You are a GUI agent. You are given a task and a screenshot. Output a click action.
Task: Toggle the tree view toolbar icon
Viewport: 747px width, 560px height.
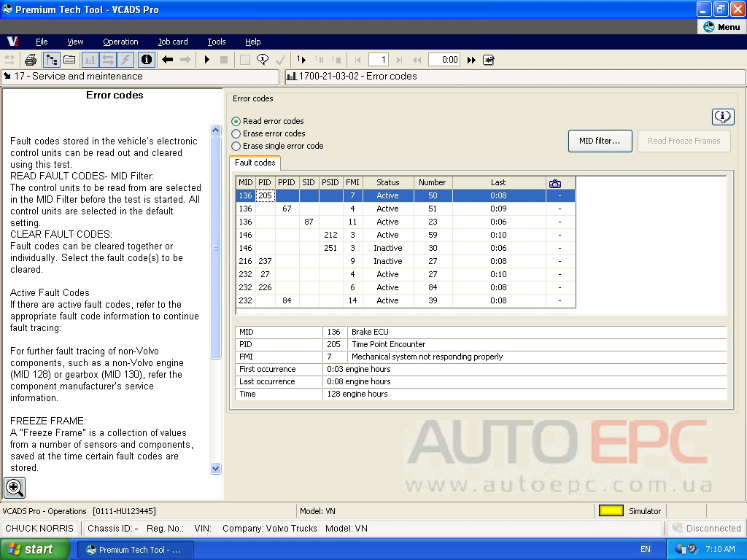coord(51,60)
